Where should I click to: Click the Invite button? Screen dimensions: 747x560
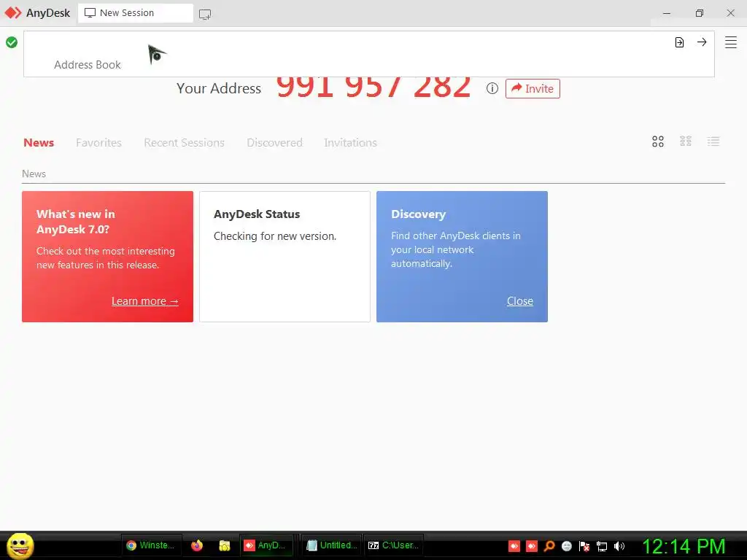533,88
